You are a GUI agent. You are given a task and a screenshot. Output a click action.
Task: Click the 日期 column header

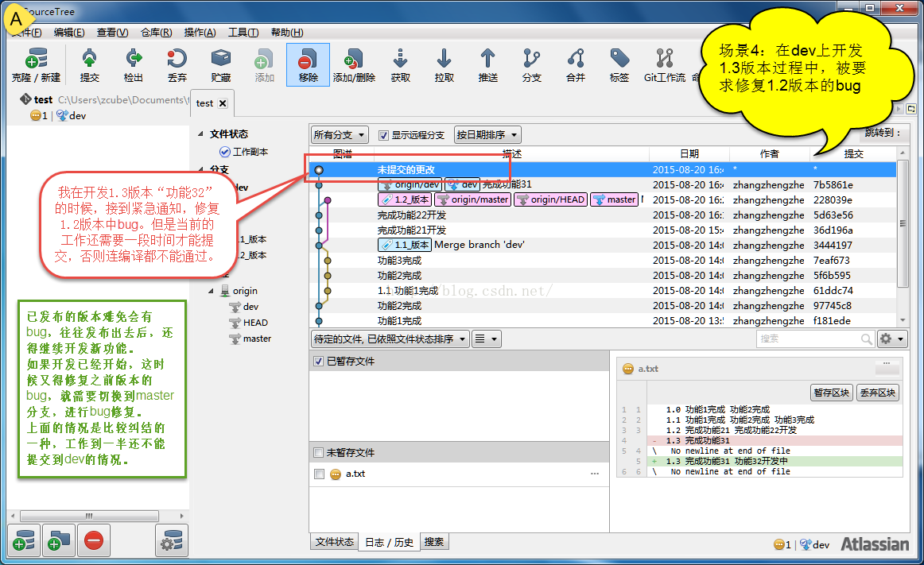(689, 154)
